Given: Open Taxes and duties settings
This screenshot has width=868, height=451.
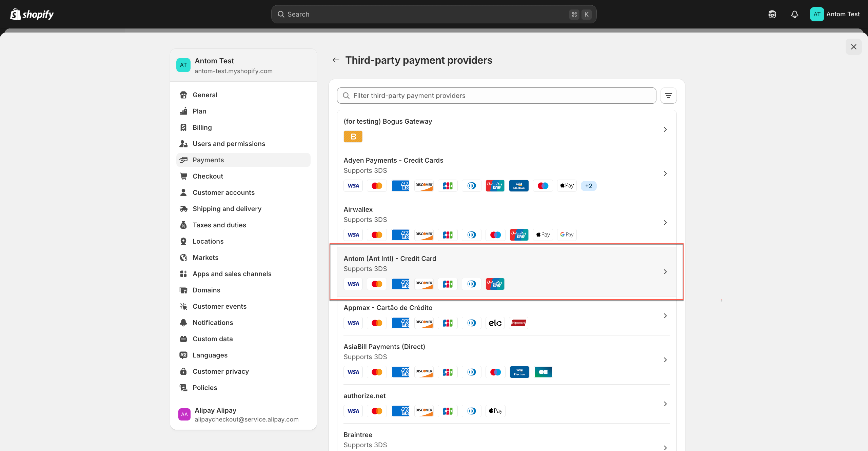Looking at the screenshot, I should tap(243, 225).
